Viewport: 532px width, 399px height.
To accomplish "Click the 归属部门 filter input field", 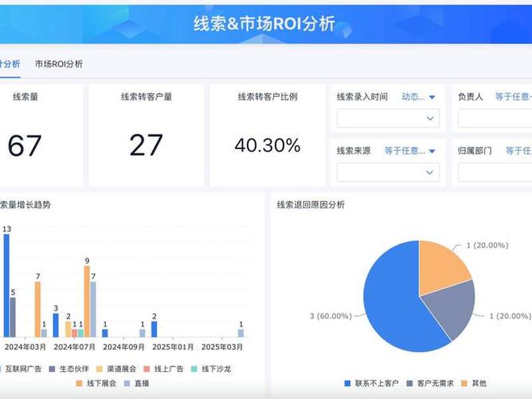I will [495, 172].
